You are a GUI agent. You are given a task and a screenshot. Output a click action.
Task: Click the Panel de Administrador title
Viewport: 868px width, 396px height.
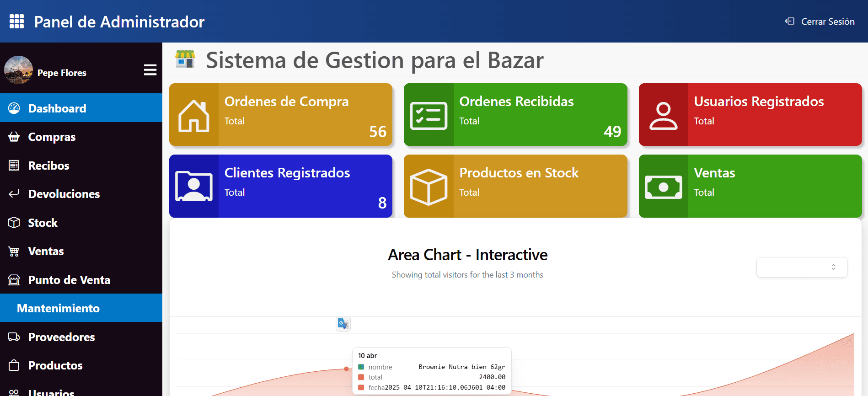(x=119, y=21)
